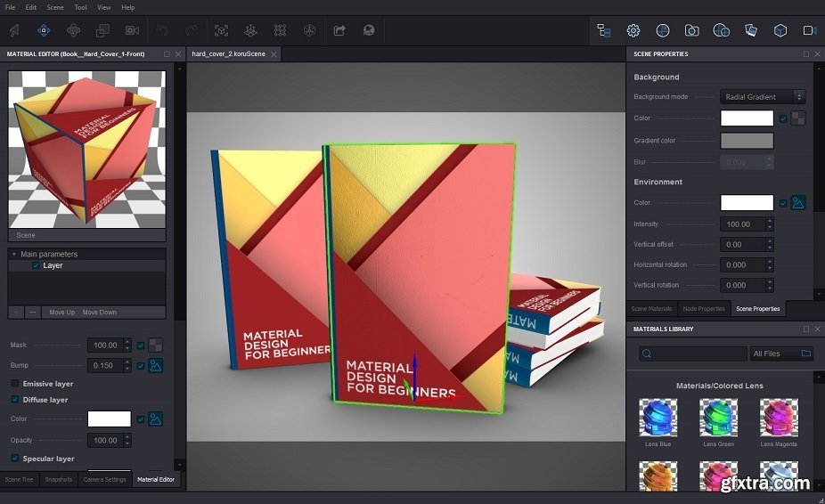Click the Bump texture image icon
825x504 pixels.
click(x=155, y=365)
